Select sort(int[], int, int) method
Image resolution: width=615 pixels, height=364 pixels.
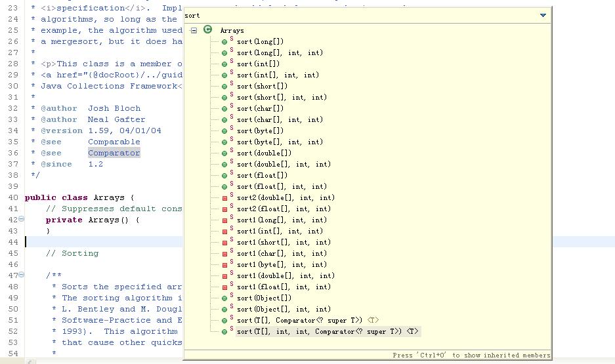278,75
